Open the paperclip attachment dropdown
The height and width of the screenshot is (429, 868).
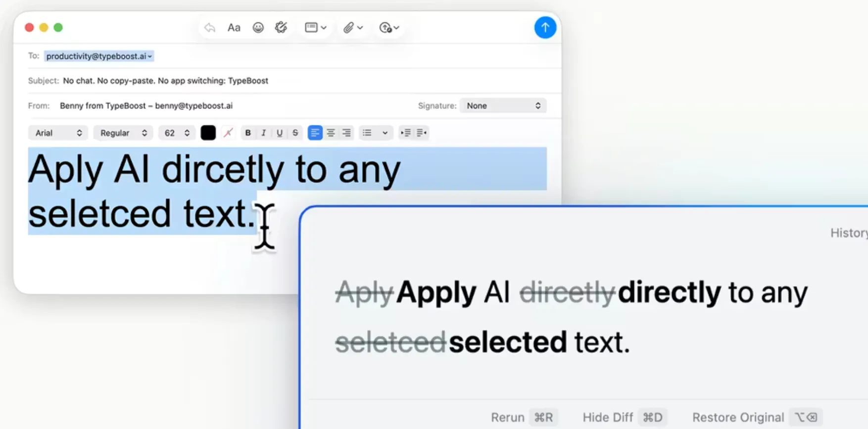(x=353, y=28)
